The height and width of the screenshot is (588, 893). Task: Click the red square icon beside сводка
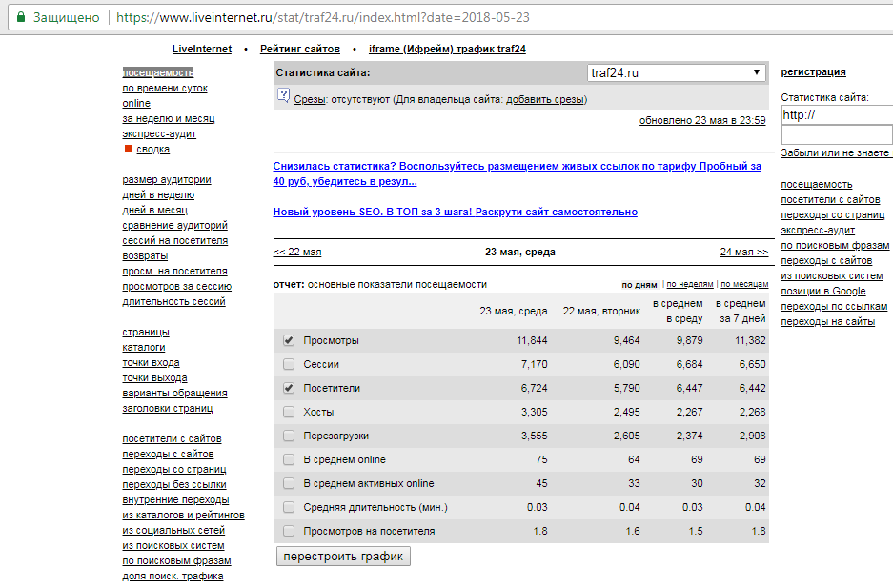click(x=129, y=149)
